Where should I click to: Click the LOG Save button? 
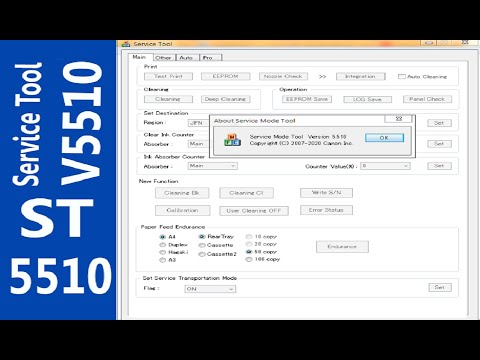pos(368,99)
